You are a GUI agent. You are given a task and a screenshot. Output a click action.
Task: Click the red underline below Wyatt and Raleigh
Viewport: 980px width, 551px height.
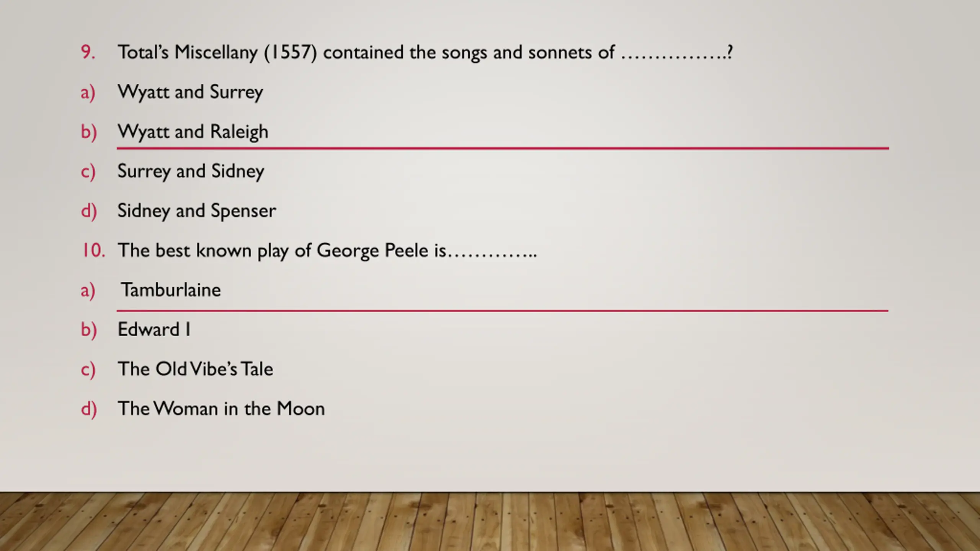click(503, 148)
